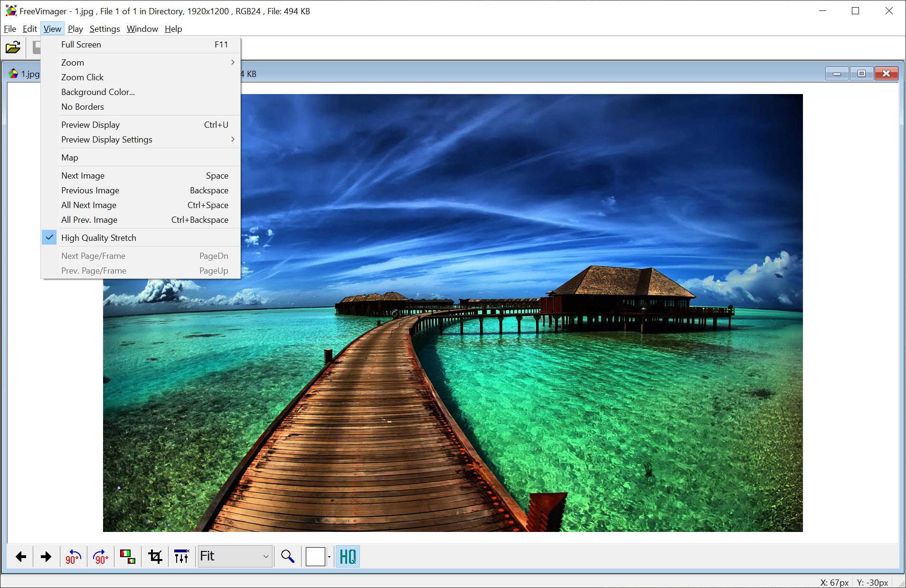
Task: Toggle the No Borders menu option
Action: 83,107
